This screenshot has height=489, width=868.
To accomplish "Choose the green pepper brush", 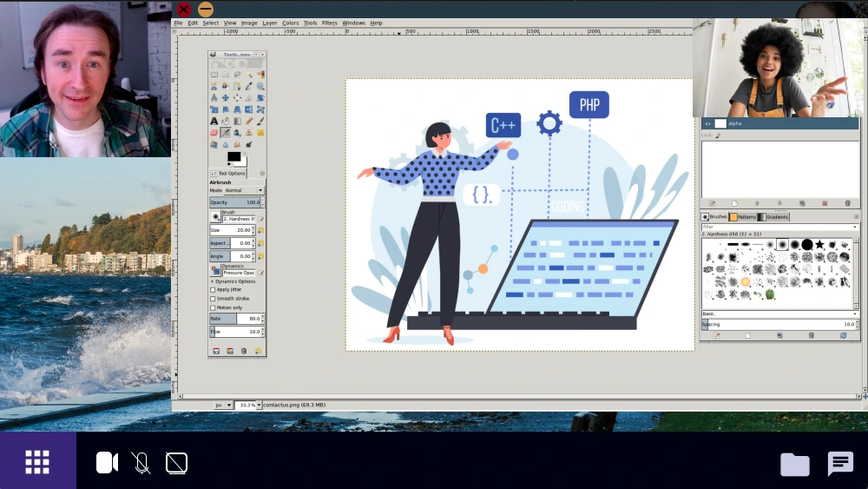I will [x=769, y=294].
